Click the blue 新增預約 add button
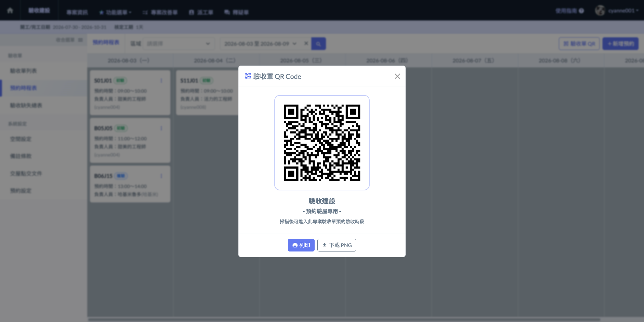The height and width of the screenshot is (322, 644). (x=621, y=44)
